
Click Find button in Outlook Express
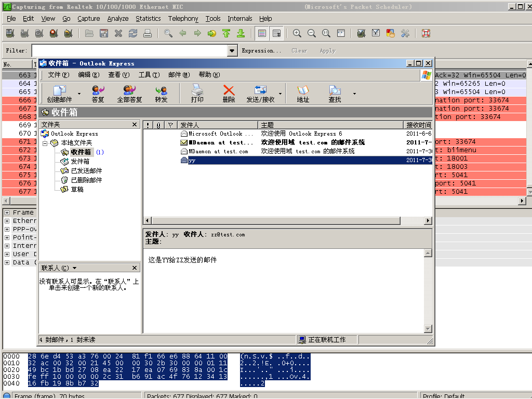click(x=335, y=94)
